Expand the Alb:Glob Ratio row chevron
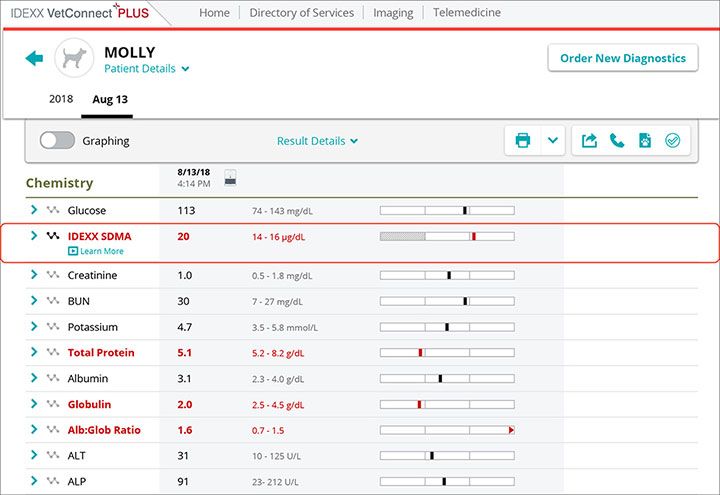The image size is (720, 495). tap(34, 429)
